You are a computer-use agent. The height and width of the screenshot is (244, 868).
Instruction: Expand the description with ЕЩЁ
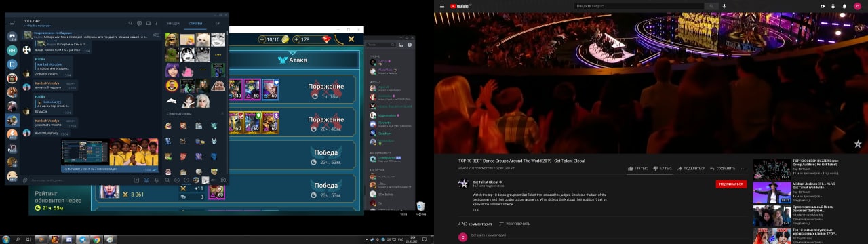pyautogui.click(x=475, y=211)
